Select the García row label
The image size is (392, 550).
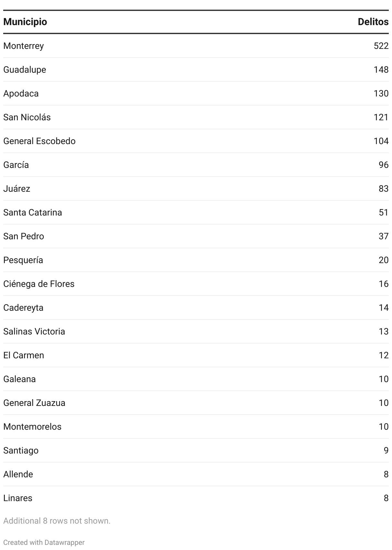pyautogui.click(x=16, y=165)
